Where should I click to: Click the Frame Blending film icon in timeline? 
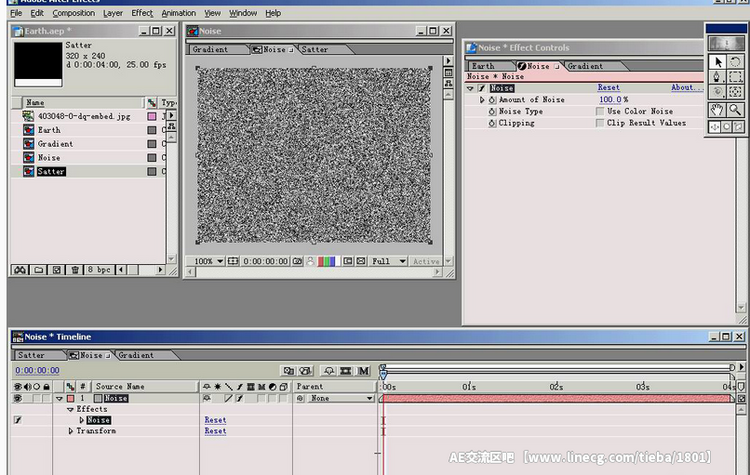point(346,371)
